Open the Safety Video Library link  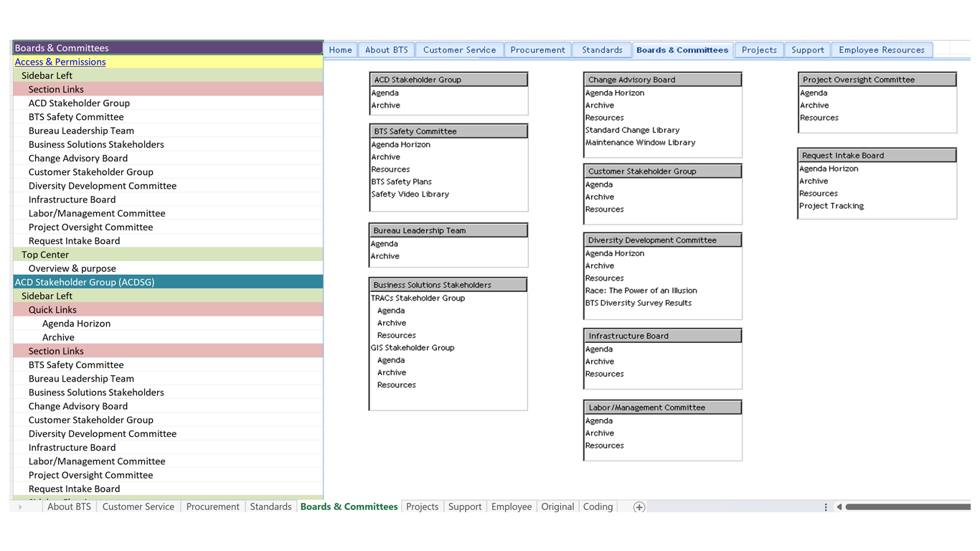pos(410,194)
